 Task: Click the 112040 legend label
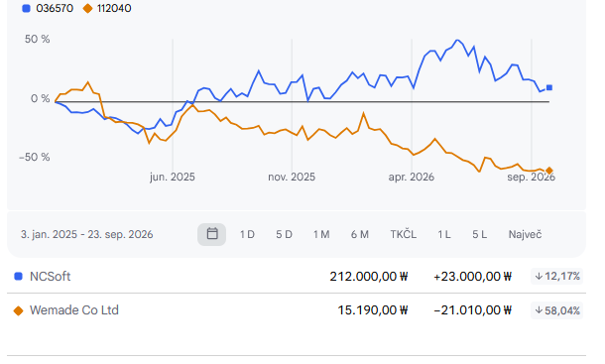[x=114, y=9]
